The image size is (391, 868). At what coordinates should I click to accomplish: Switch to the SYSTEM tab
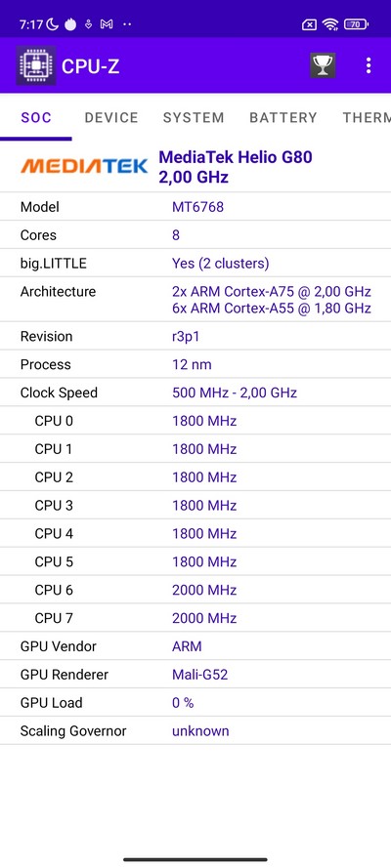click(x=194, y=117)
